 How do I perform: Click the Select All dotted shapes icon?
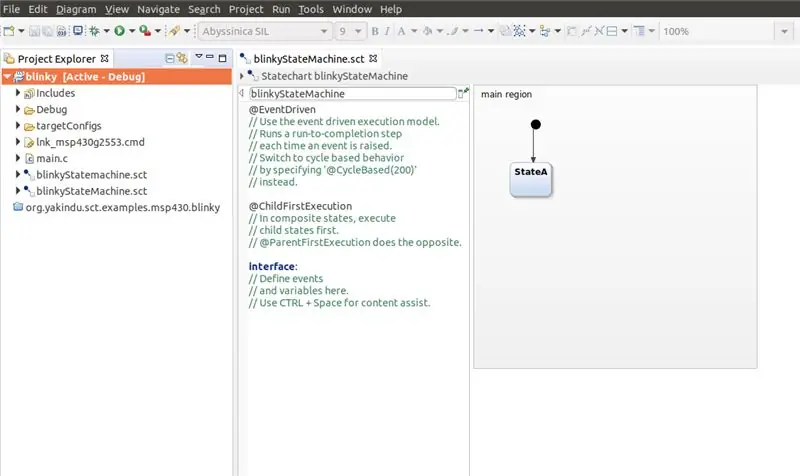(519, 31)
